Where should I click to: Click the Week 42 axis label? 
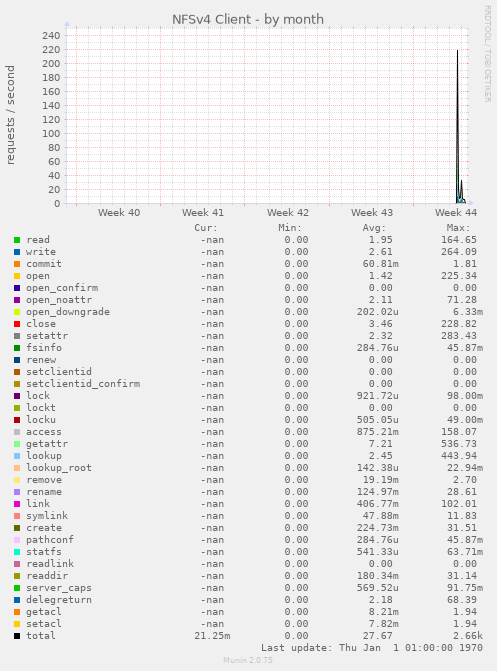[x=288, y=213]
